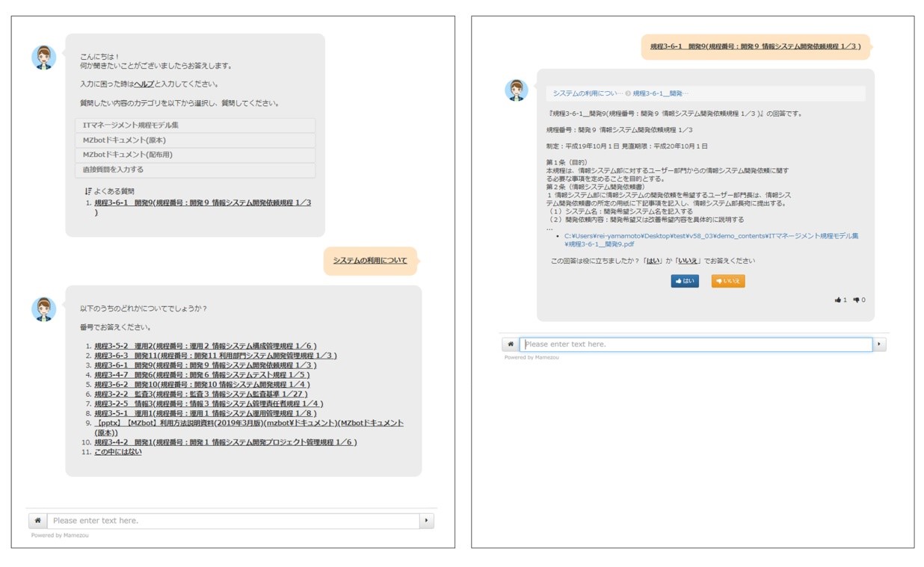Open the 規程3-6-1__開発9.pdf file path link
This screenshot has height=567, width=924.
[x=711, y=240]
